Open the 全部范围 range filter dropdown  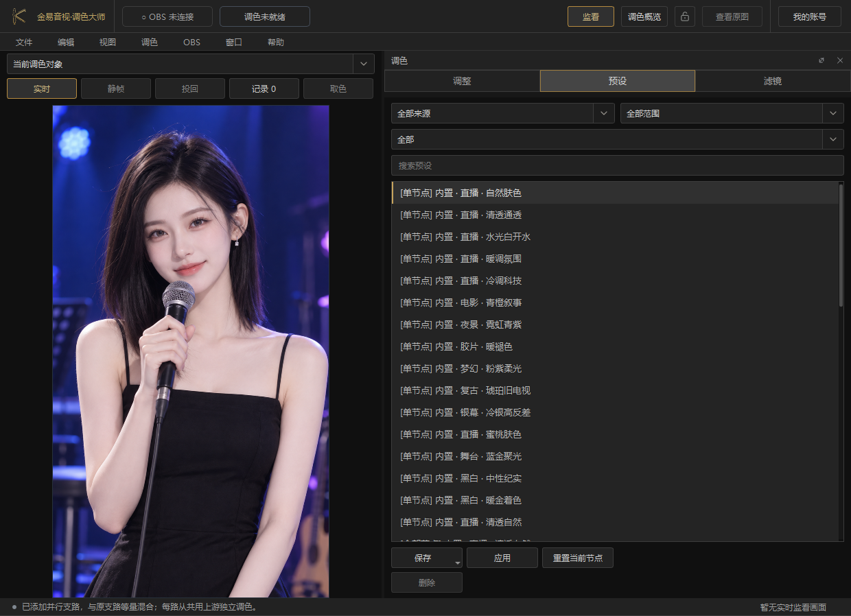click(732, 113)
